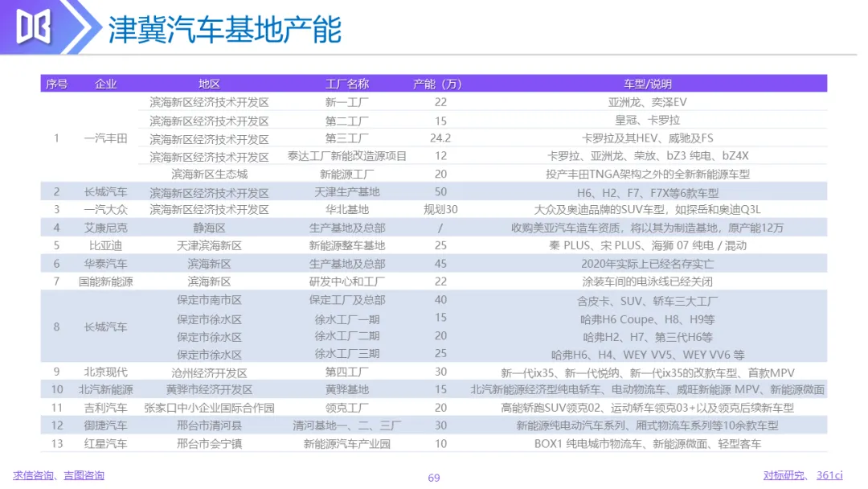The width and height of the screenshot is (868, 489).
Task: Click the 产能（万） column header
Action: pos(437,84)
